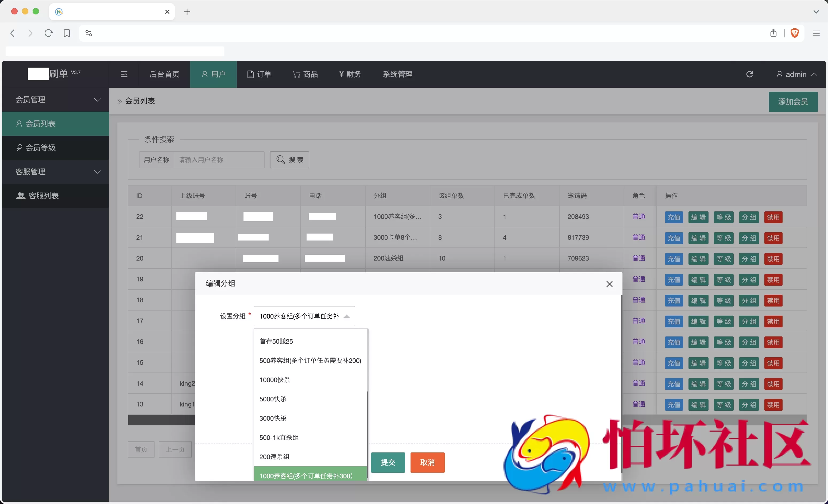
Task: Click 编辑 for member ID 21
Action: [698, 238]
